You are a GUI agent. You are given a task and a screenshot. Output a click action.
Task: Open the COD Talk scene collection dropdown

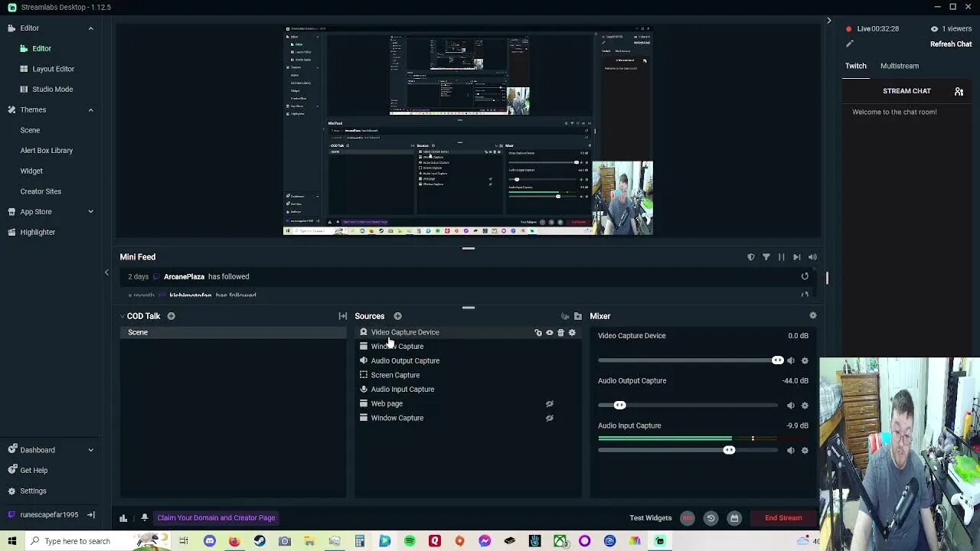(x=122, y=316)
